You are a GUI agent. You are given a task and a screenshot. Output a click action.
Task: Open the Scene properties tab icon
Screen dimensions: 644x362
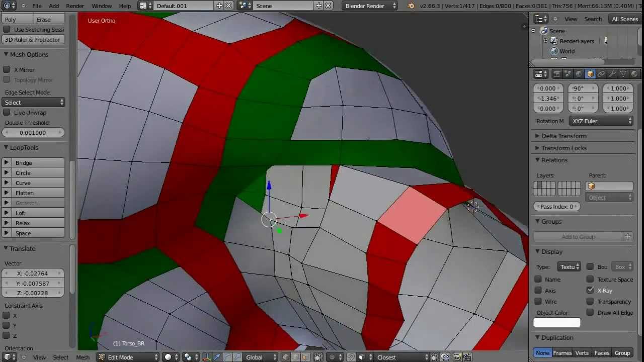click(568, 74)
